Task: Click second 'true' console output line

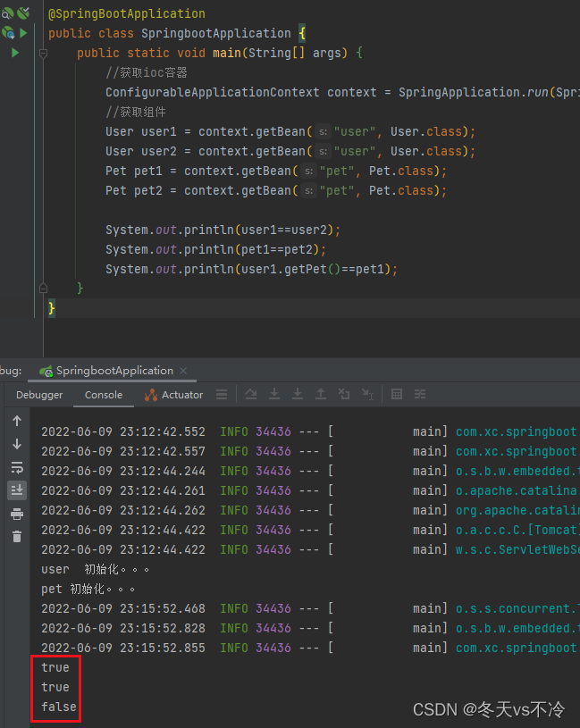Action: 55,687
